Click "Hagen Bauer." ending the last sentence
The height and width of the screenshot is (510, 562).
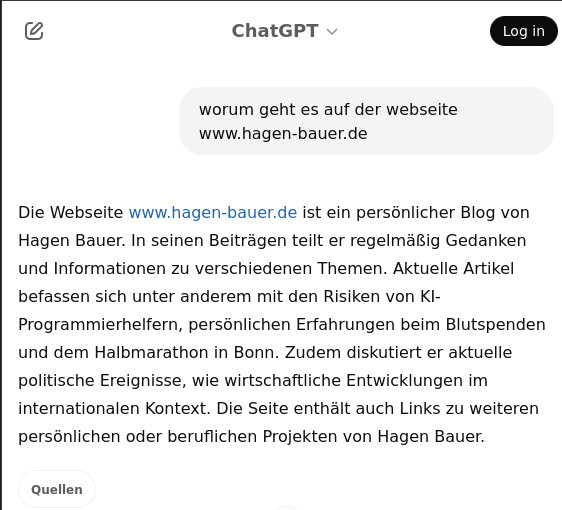coord(431,437)
